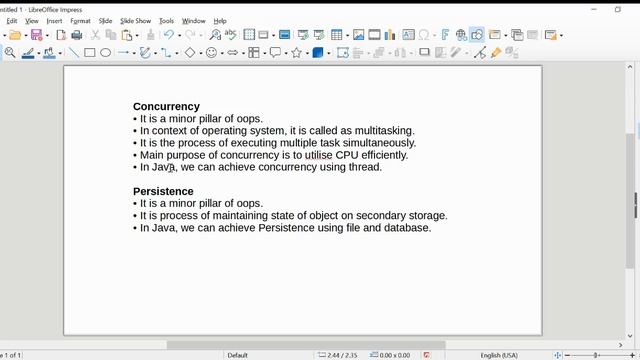
Task: Toggle the display grid
Action: (x=249, y=35)
